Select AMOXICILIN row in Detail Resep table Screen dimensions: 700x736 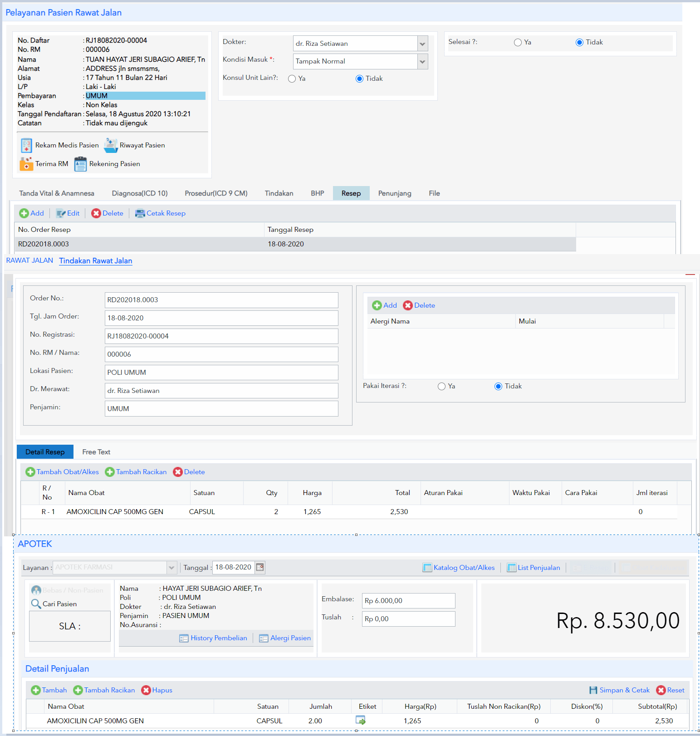(x=349, y=512)
